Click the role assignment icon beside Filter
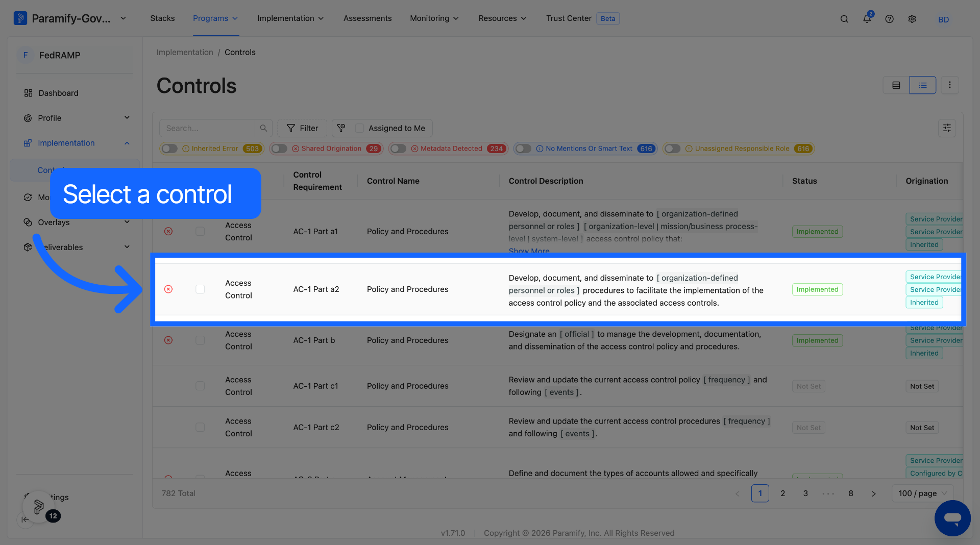980x545 pixels. pyautogui.click(x=341, y=128)
